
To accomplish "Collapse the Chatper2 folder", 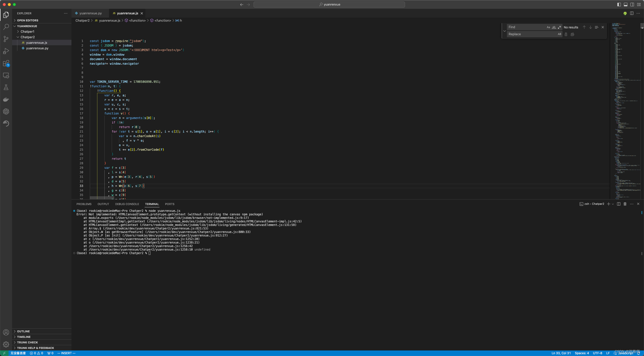I will click(42, 37).
